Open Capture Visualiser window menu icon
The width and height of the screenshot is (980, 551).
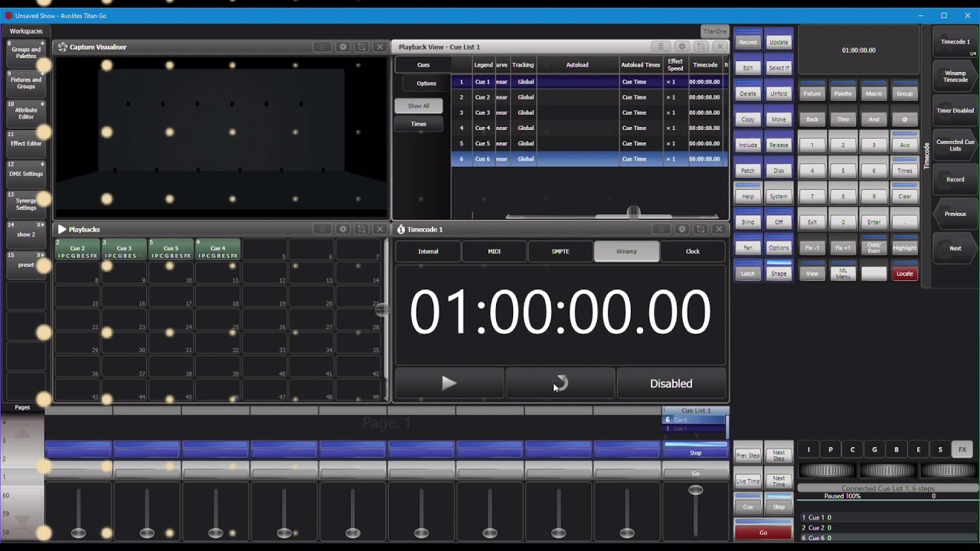point(322,47)
